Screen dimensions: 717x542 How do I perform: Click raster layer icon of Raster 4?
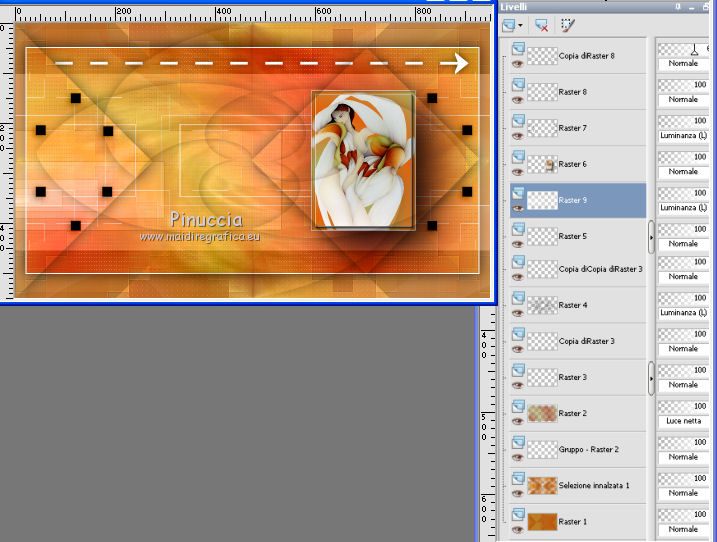tap(518, 298)
